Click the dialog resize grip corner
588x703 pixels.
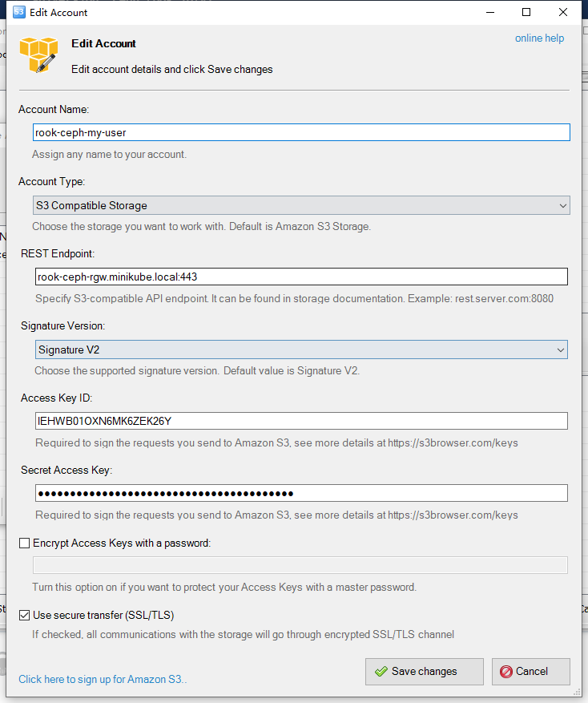pyautogui.click(x=578, y=693)
